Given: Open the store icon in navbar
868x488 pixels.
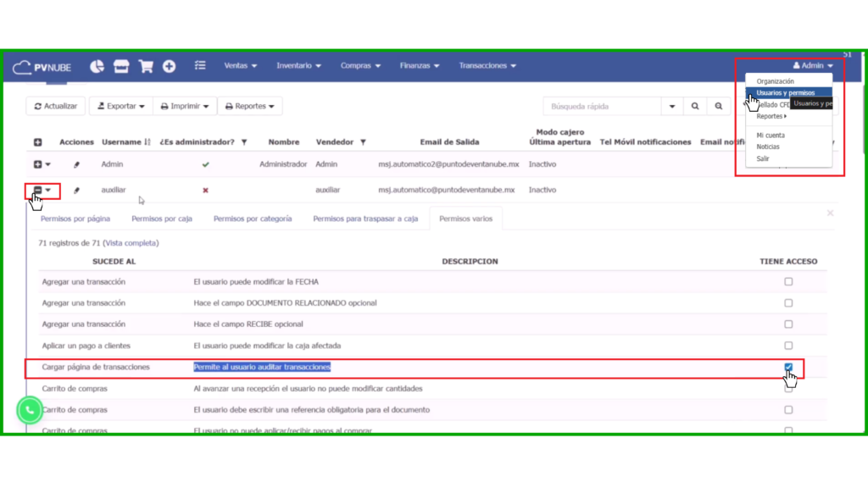Looking at the screenshot, I should click(x=121, y=66).
